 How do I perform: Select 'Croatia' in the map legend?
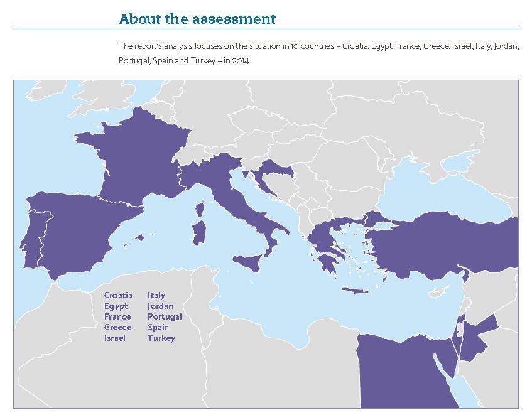coord(118,295)
